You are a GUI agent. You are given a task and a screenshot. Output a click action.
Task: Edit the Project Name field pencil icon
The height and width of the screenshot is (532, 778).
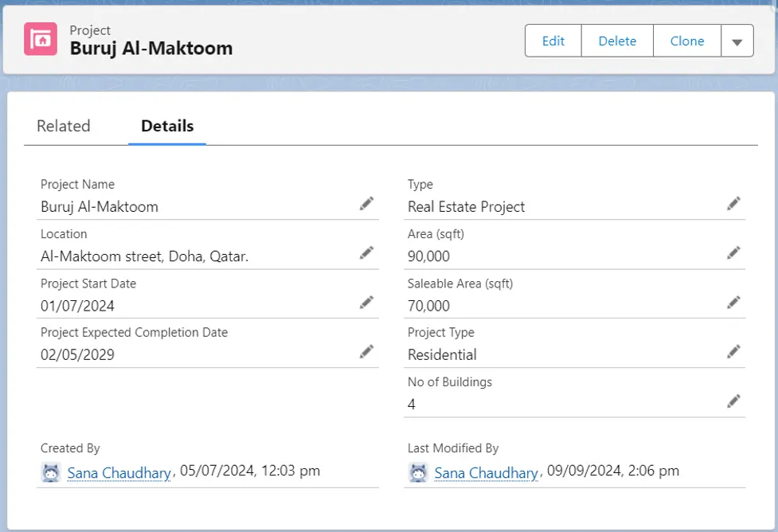pyautogui.click(x=366, y=203)
